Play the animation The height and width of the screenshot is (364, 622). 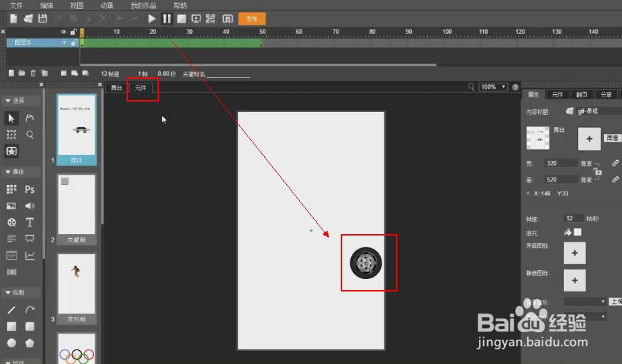click(152, 19)
